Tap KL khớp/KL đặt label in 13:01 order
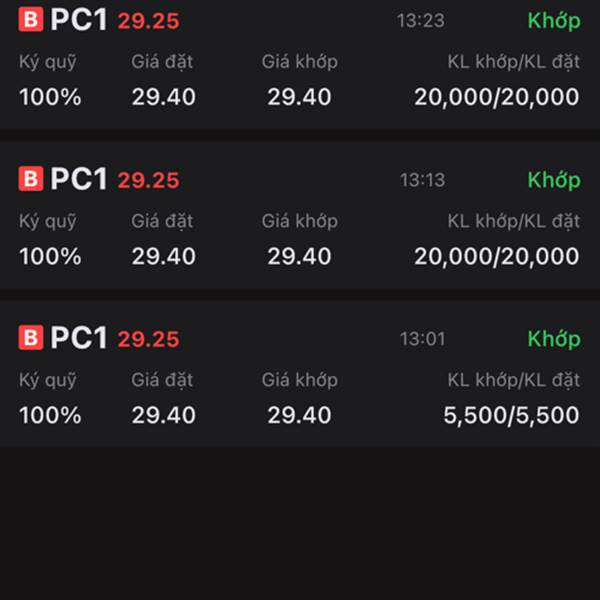 point(514,380)
